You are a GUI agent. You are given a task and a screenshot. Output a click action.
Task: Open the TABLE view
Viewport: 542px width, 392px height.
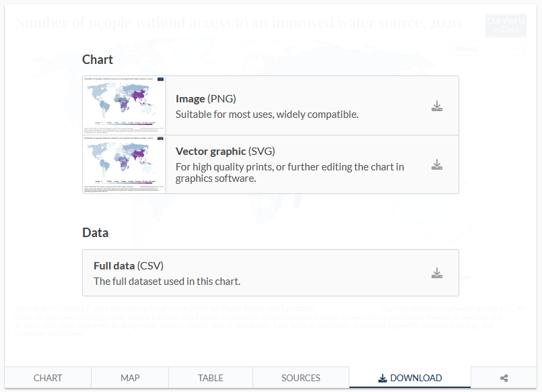pyautogui.click(x=210, y=377)
